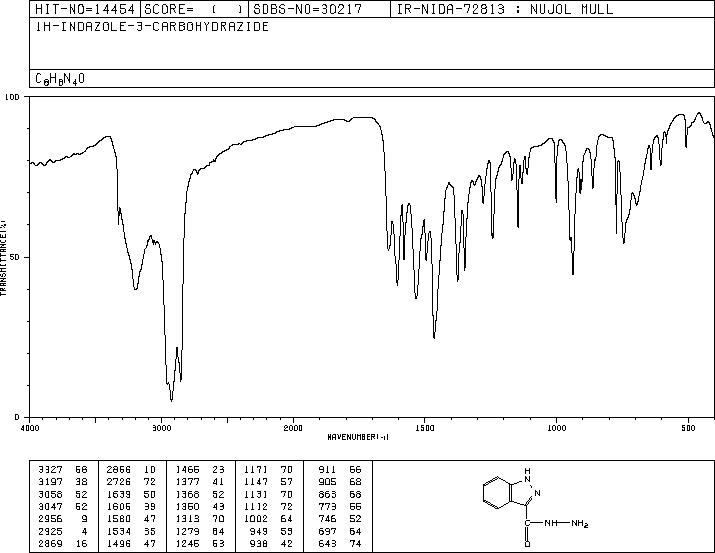
Task: Select peak value 1246 in the table
Action: point(187,544)
